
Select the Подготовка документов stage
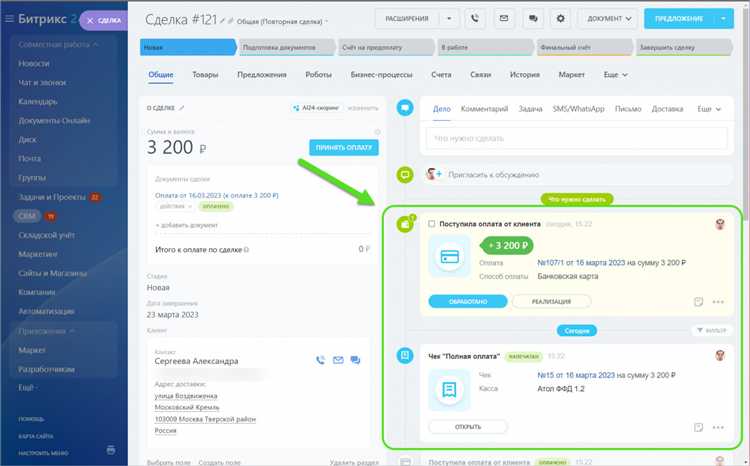[287, 47]
